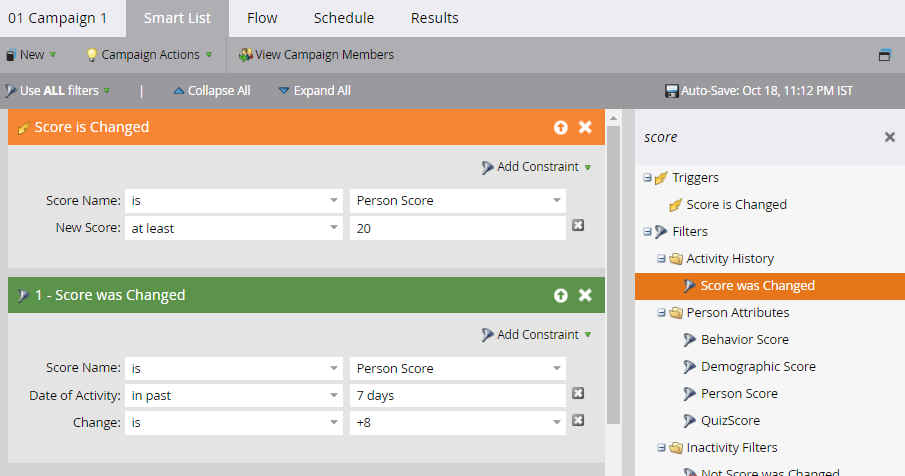Click the move-up arrow on Score was Changed
This screenshot has height=476, width=905.
pyautogui.click(x=561, y=295)
